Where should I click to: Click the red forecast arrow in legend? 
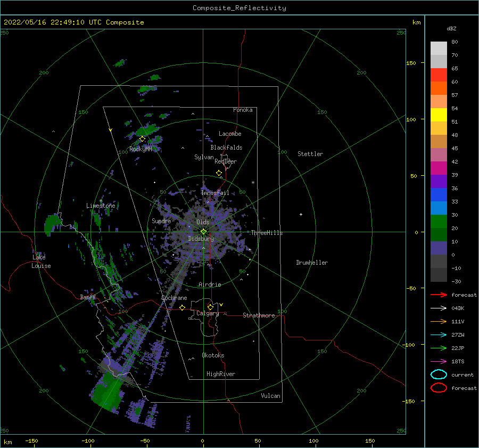(439, 295)
